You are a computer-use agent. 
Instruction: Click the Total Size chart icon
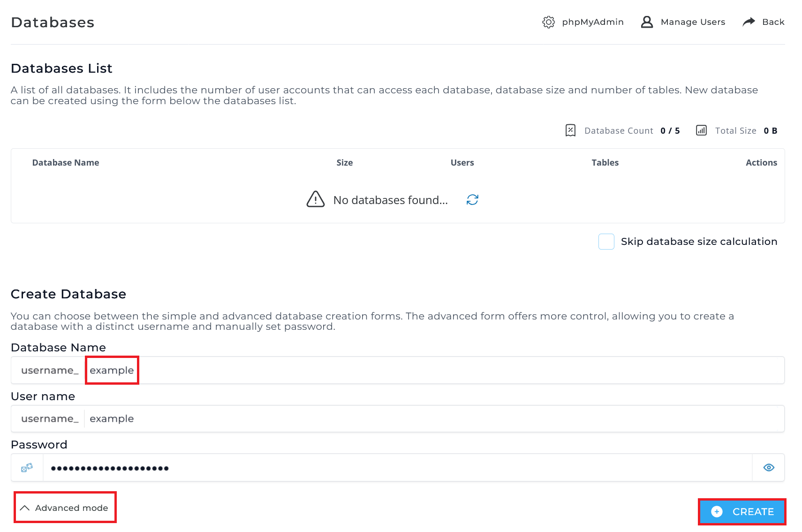point(701,130)
